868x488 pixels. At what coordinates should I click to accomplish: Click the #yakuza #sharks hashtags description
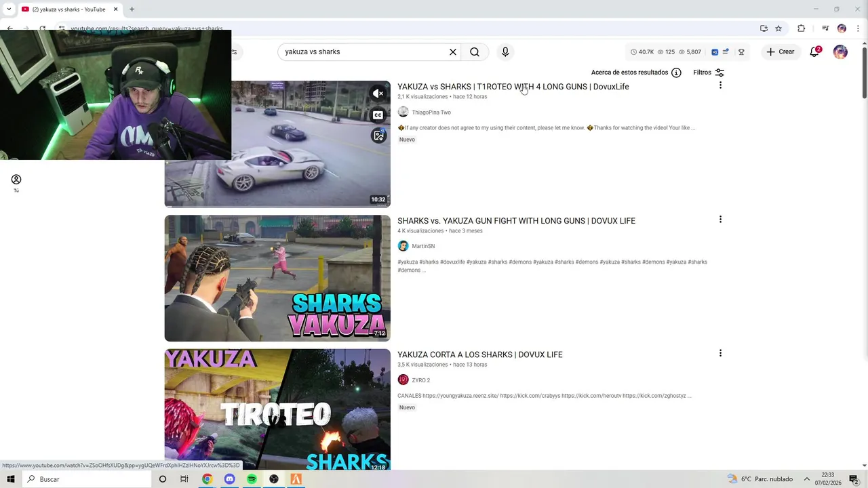click(x=552, y=266)
